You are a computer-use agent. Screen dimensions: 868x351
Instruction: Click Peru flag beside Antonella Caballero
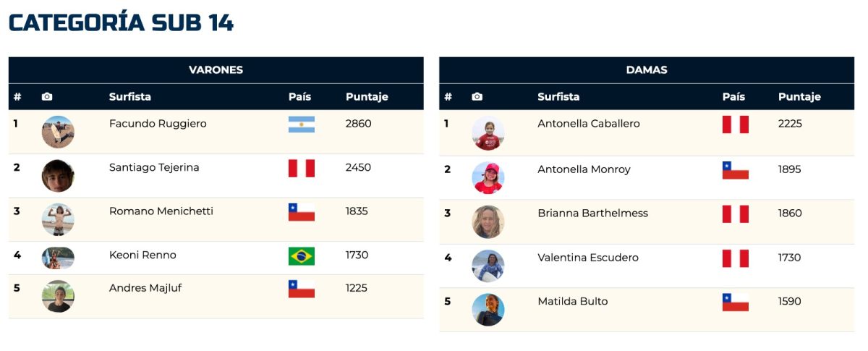(736, 124)
